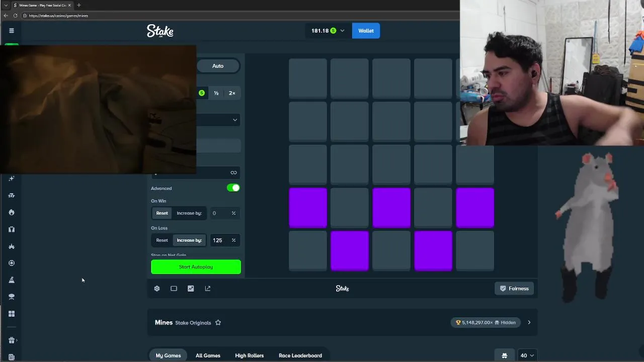This screenshot has width=644, height=362.
Task: Reload the page with browser refresh icon
Action: pos(15,16)
